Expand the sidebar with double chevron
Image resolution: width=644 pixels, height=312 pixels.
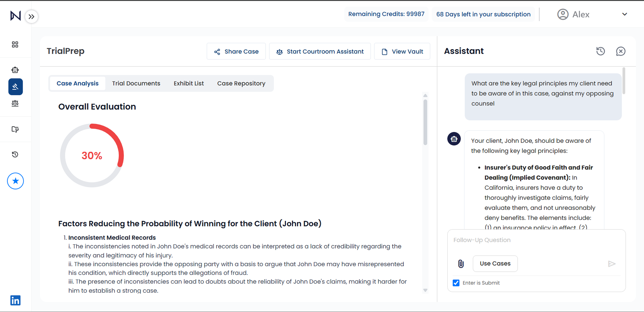pyautogui.click(x=31, y=17)
